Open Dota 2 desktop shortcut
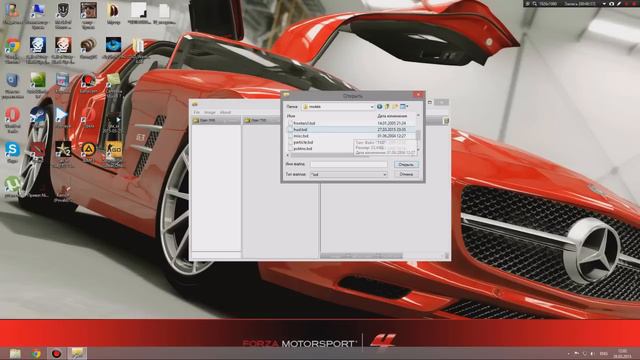 (x=38, y=150)
